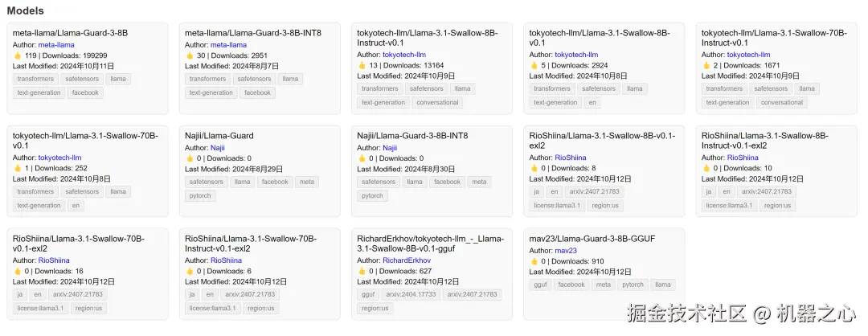The width and height of the screenshot is (868, 336).
Task: Open tokyotech-llm author link on Swallow-8B-Instruct-v0.1 card
Action: click(x=404, y=55)
